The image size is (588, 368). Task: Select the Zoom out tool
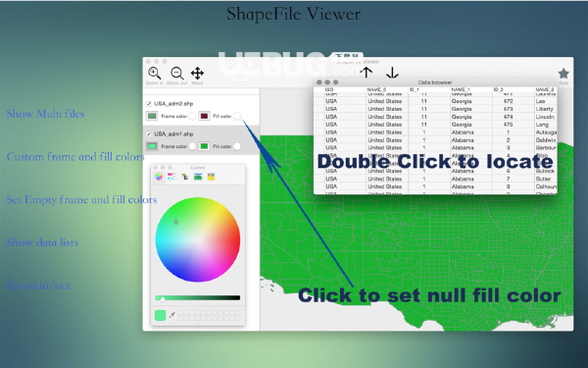pyautogui.click(x=176, y=73)
